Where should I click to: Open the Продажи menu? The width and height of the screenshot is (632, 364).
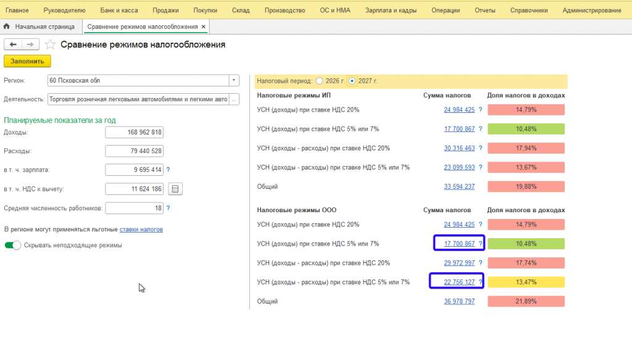[165, 10]
